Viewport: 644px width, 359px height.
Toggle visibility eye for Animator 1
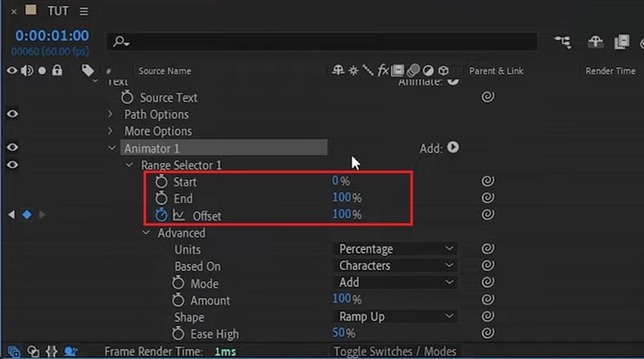[12, 147]
